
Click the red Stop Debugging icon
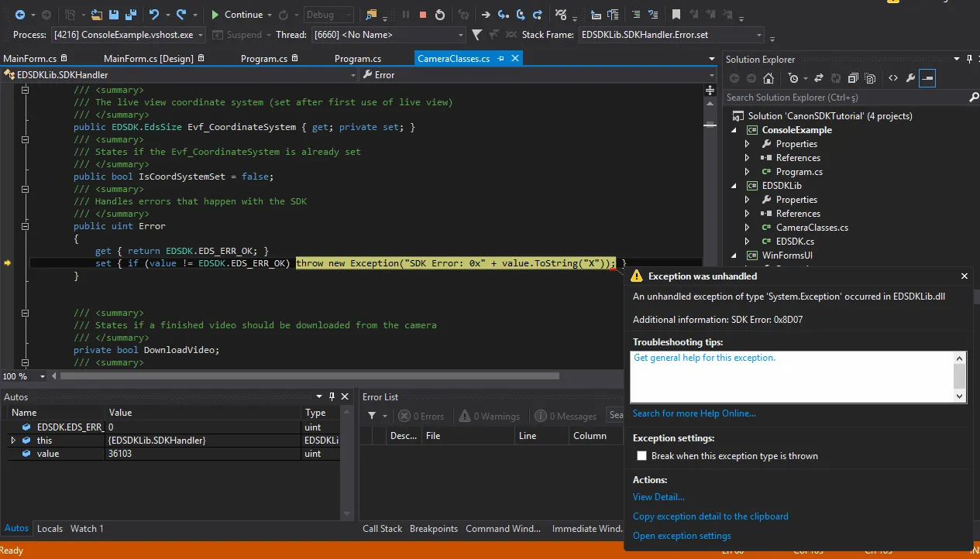tap(423, 15)
